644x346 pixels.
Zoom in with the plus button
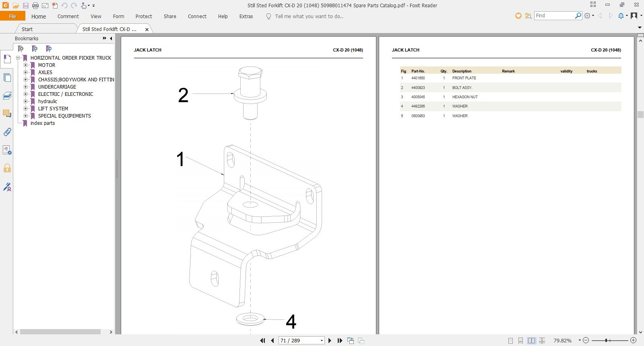(633, 340)
